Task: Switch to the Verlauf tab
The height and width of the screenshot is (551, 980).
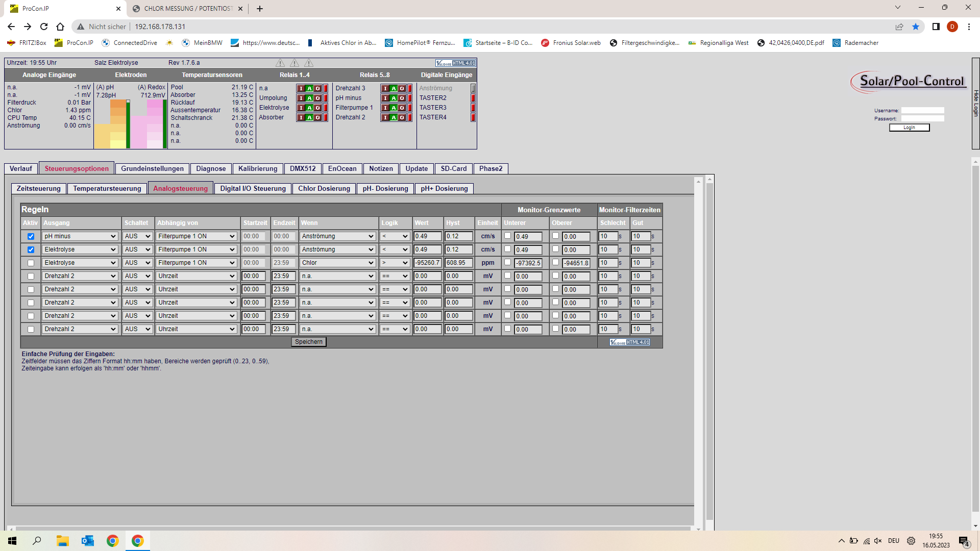Action: (21, 169)
